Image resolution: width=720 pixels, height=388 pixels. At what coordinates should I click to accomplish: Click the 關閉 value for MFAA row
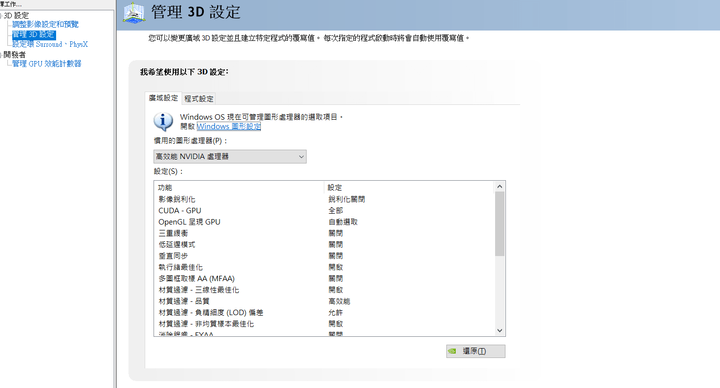coord(336,279)
